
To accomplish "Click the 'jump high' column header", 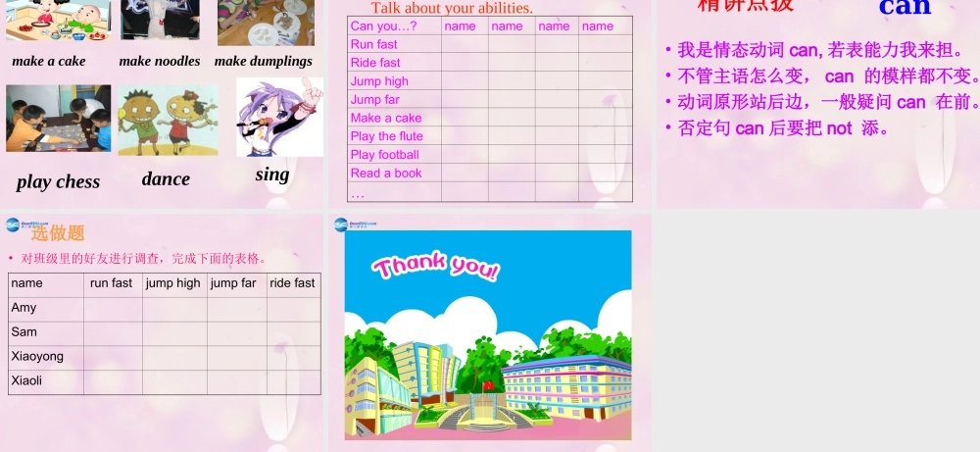I will click(173, 283).
